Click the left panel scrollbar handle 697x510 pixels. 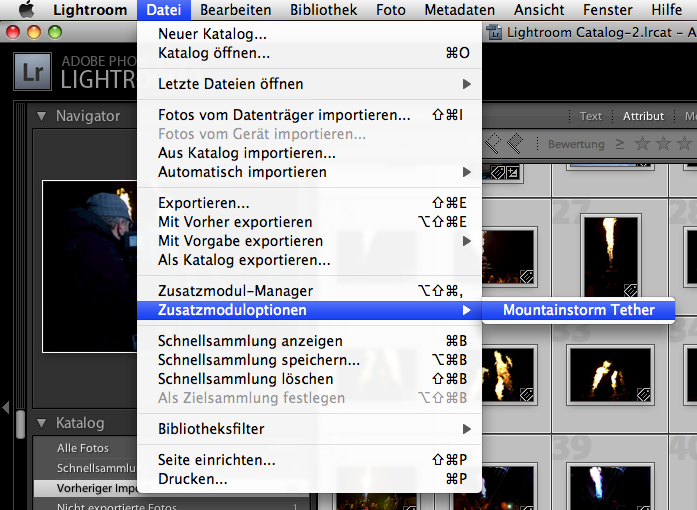click(x=20, y=424)
